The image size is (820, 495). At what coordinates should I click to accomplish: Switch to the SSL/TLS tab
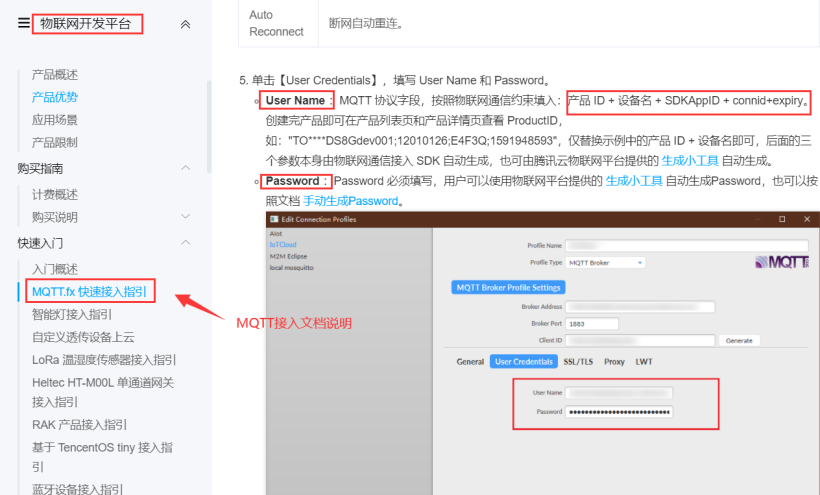pos(579,361)
